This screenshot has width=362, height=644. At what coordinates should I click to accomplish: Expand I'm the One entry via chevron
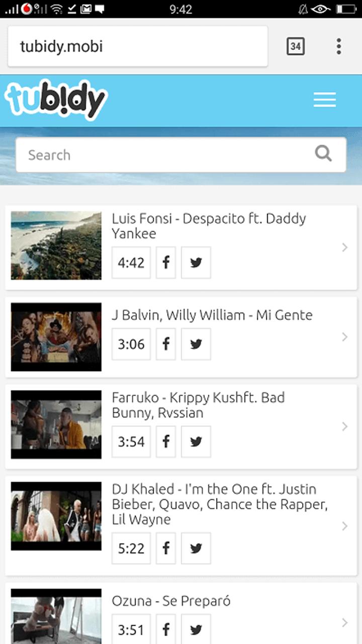(344, 526)
